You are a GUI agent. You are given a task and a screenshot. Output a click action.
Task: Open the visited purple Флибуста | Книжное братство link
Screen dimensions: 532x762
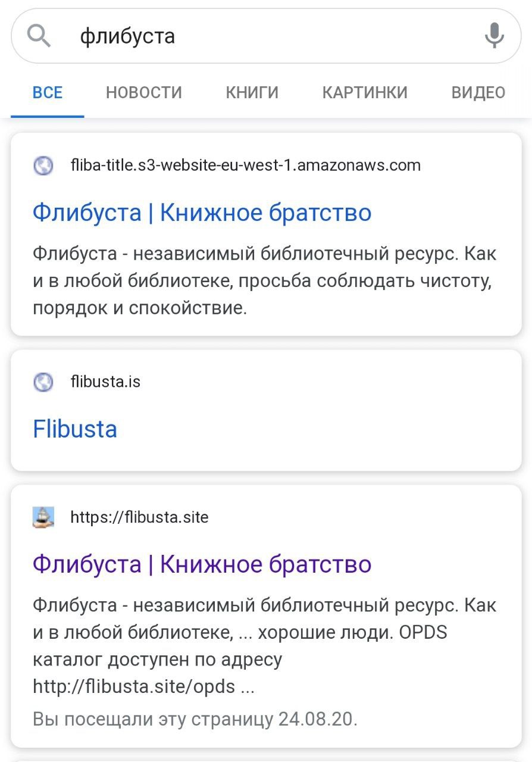pos(202,564)
